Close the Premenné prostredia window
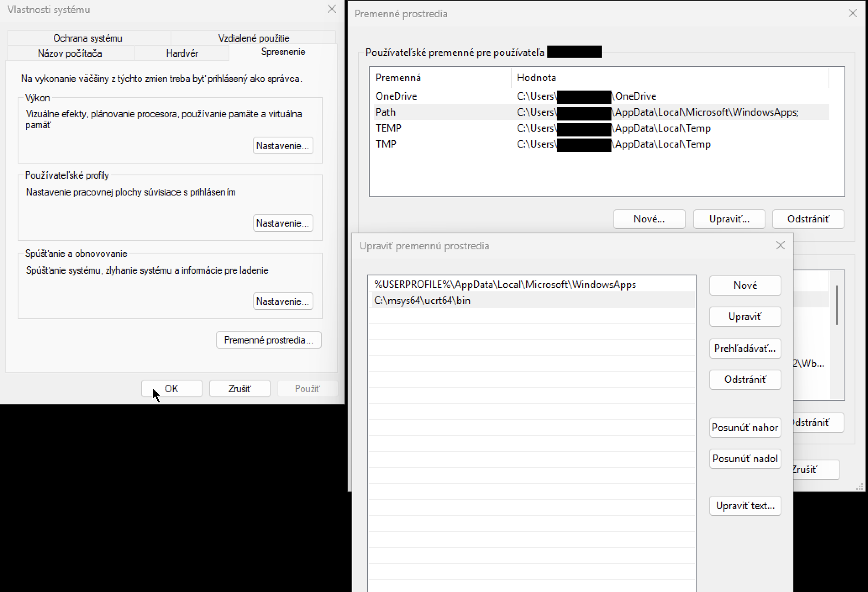The height and width of the screenshot is (592, 868). pyautogui.click(x=852, y=13)
